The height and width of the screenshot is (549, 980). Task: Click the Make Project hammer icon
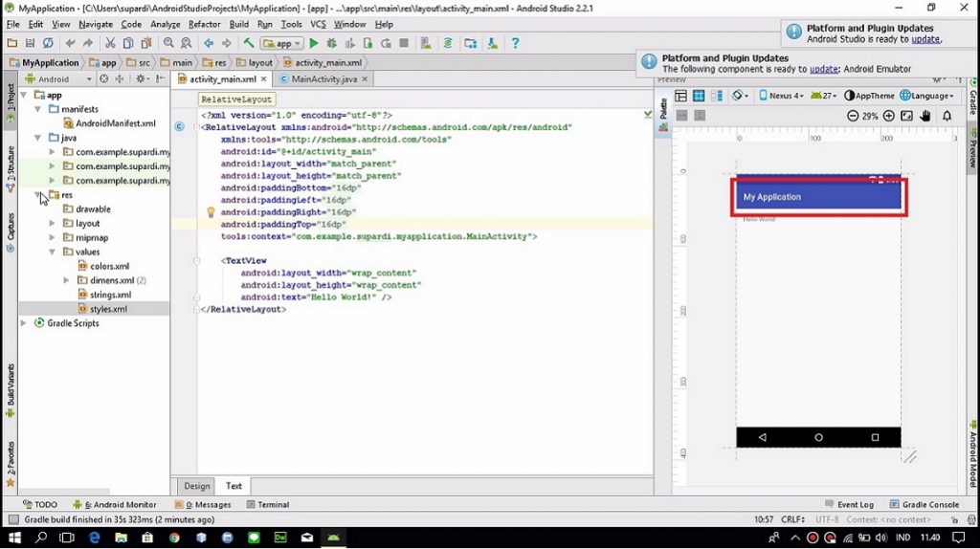pos(249,43)
